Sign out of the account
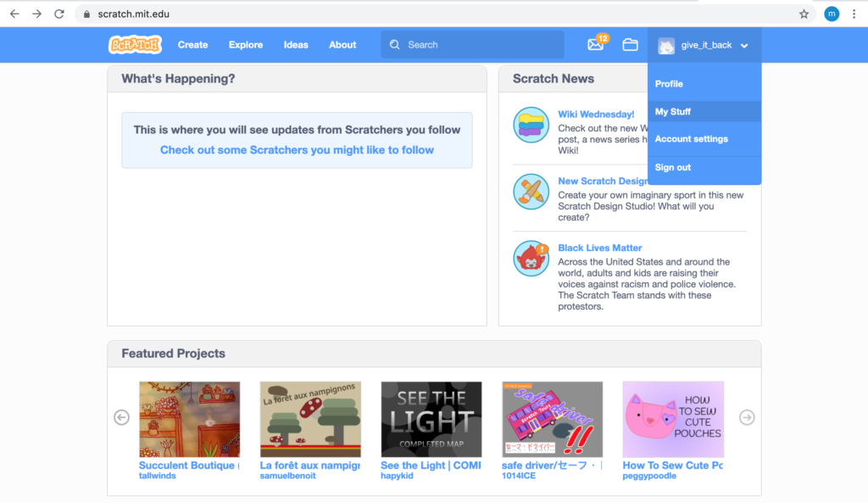The image size is (868, 503). (x=673, y=167)
